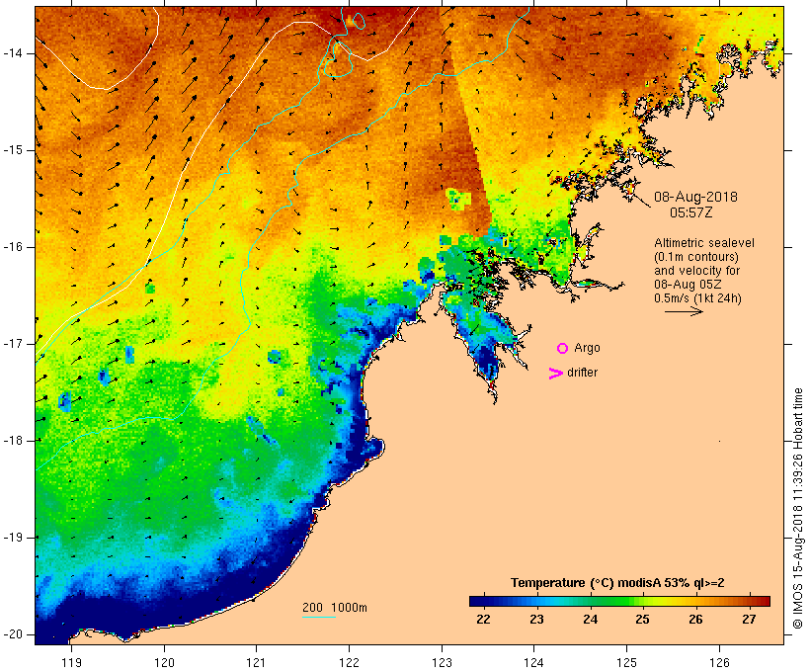Click the longitude axis label 124
Screen dimensions: 810x672
tap(533, 662)
